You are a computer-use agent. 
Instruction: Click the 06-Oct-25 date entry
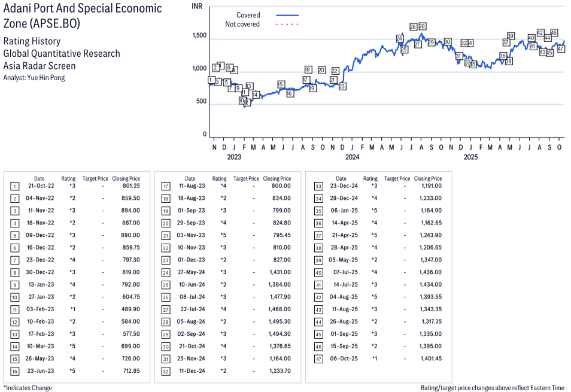341,359
